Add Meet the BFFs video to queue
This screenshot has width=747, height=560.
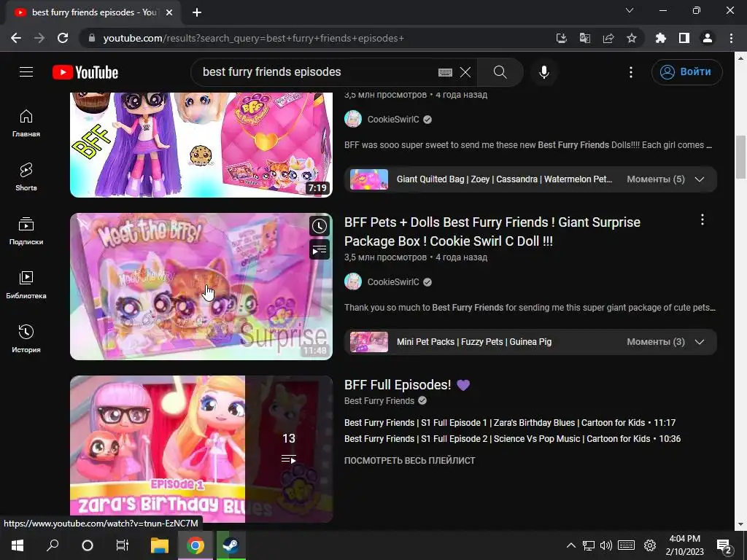[320, 249]
